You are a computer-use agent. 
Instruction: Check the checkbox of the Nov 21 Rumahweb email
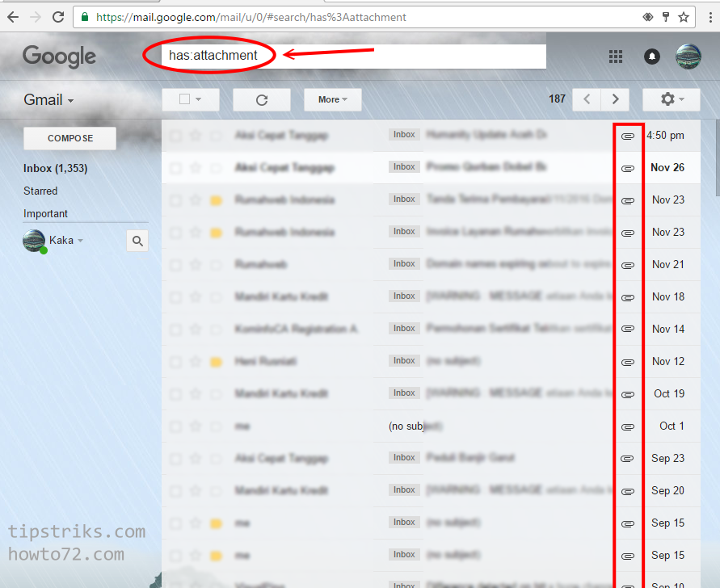175,264
